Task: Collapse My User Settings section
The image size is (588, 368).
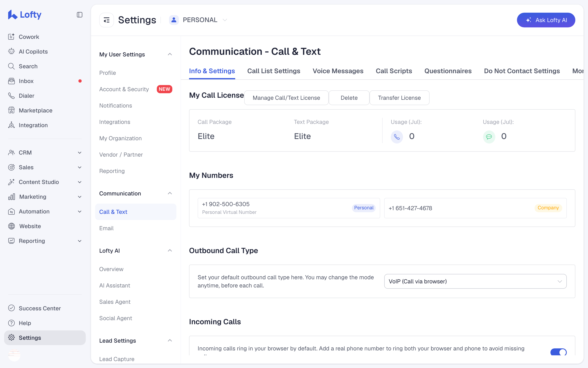Action: pyautogui.click(x=170, y=54)
